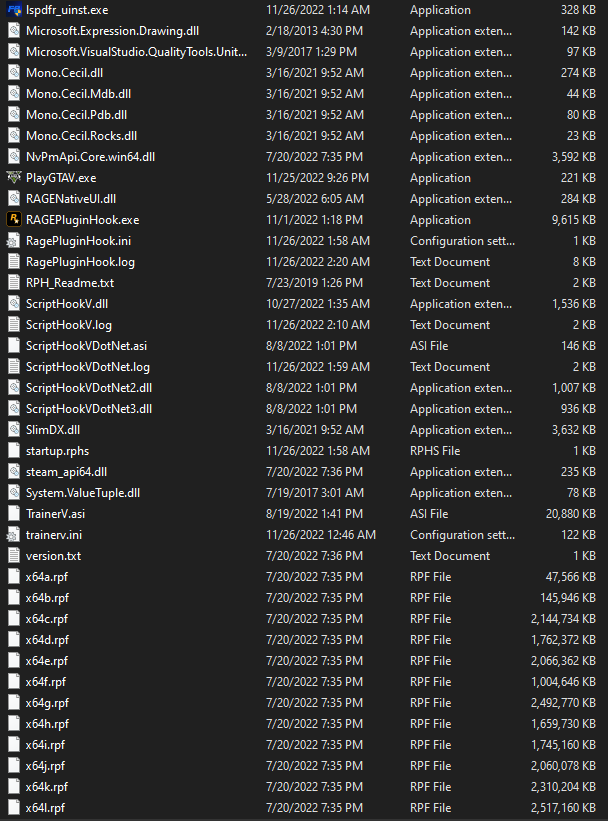Image resolution: width=608 pixels, height=821 pixels.
Task: Click the Mono.Cecil.Rocks.dll file icon
Action: 14,136
